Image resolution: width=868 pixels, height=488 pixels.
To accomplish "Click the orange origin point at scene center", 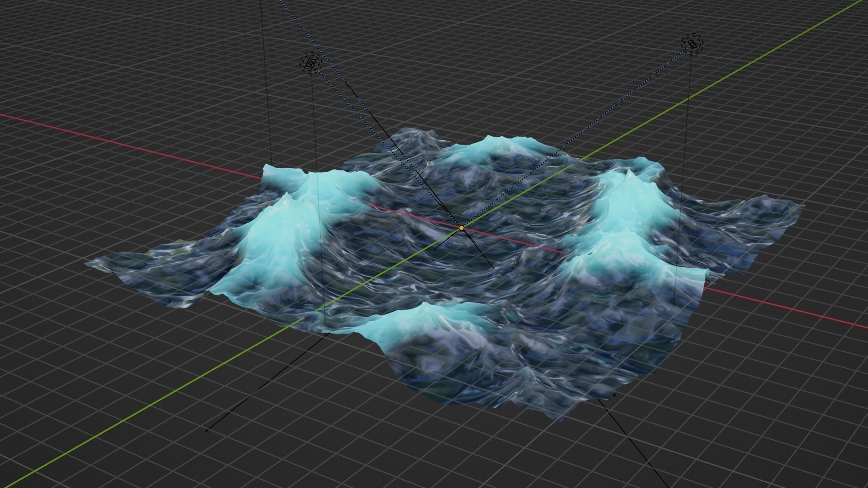I will click(x=461, y=228).
